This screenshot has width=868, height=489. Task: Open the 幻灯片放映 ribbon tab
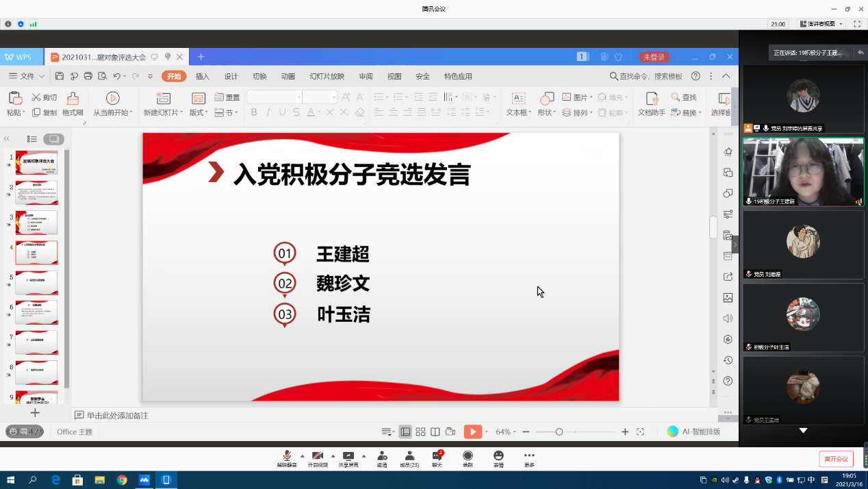coord(327,77)
